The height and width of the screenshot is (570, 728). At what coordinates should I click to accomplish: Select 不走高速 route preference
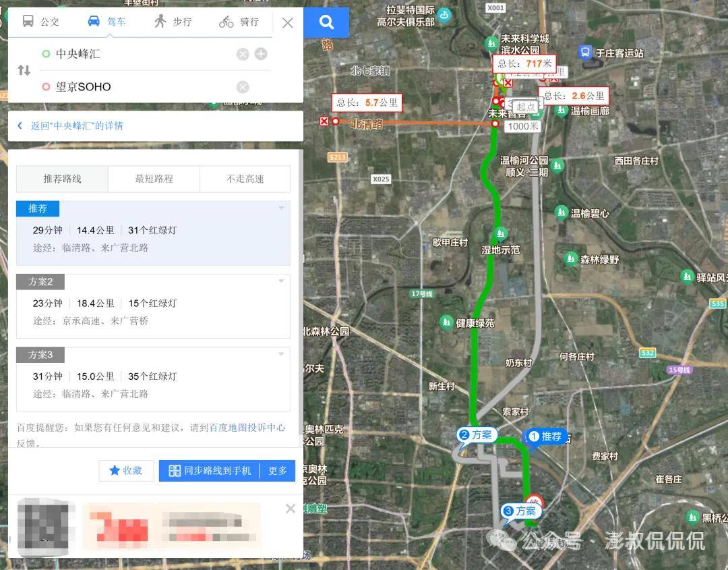tap(245, 179)
